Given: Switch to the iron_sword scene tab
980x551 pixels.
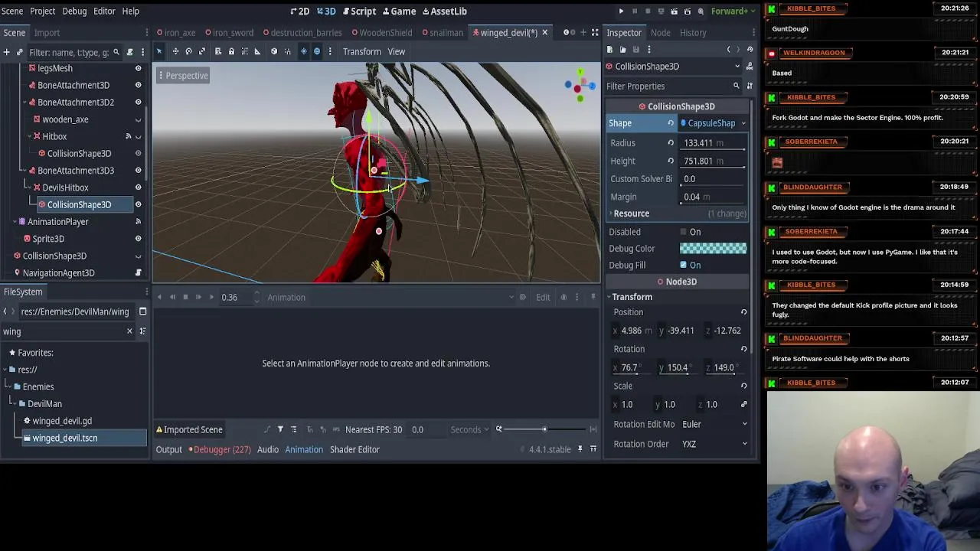Looking at the screenshot, I should (229, 33).
